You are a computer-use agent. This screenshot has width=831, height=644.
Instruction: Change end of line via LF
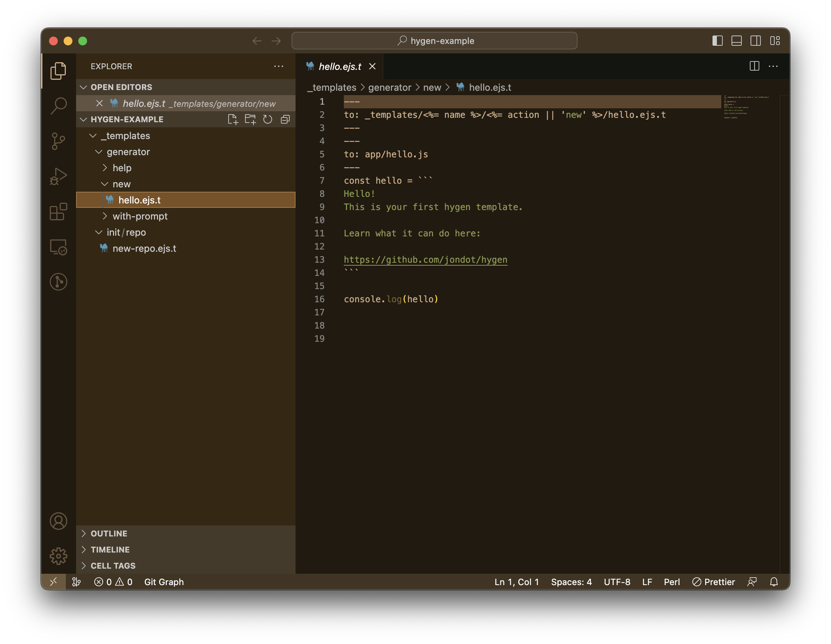647,581
